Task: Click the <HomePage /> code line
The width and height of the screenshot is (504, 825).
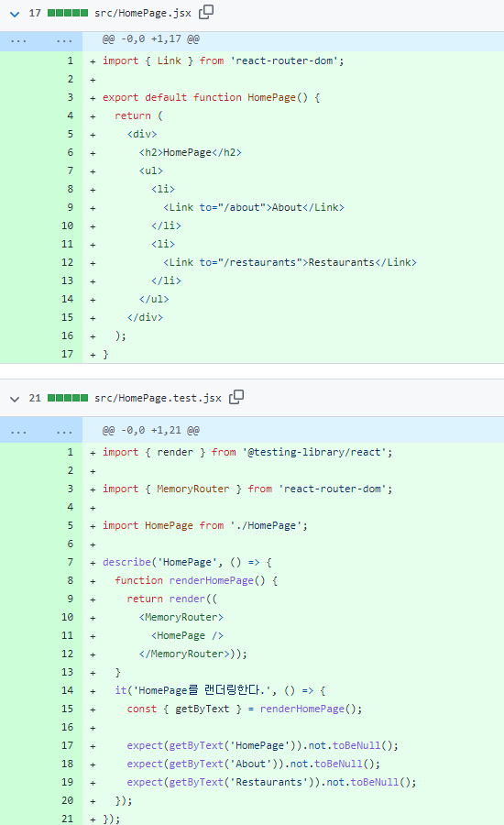Action: coord(188,635)
